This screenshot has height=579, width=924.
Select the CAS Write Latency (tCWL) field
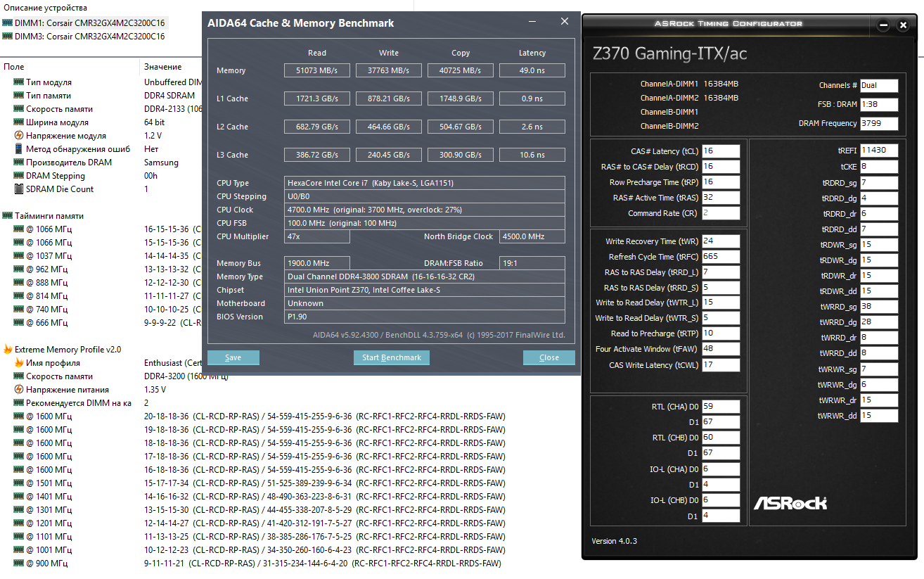point(721,365)
